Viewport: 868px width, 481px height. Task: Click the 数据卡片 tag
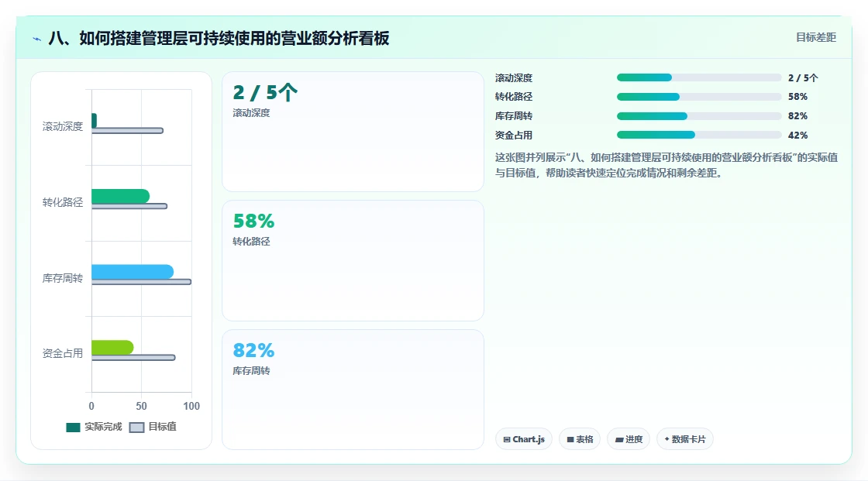coord(685,439)
